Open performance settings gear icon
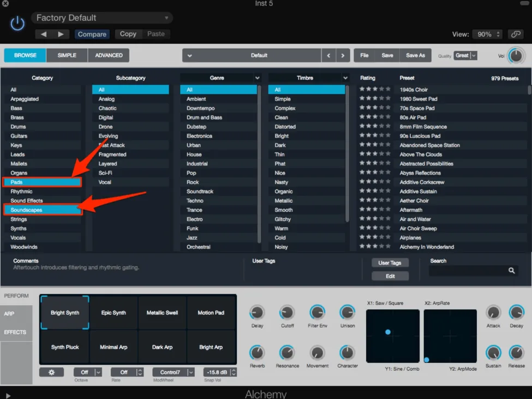532x399 pixels. tap(52, 372)
